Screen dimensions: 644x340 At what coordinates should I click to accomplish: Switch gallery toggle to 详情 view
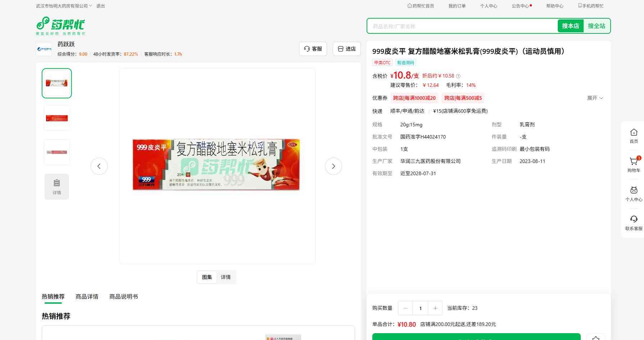tap(226, 277)
